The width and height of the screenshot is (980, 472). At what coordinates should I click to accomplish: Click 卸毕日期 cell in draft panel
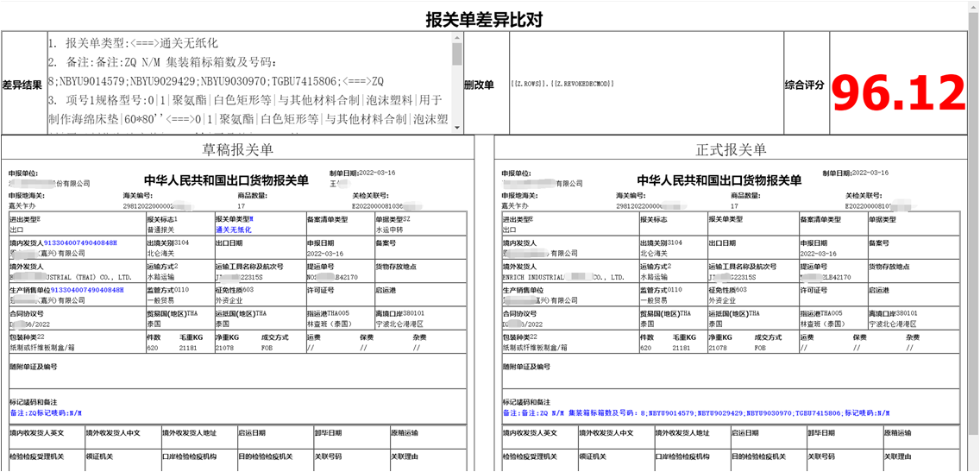[x=351, y=437]
